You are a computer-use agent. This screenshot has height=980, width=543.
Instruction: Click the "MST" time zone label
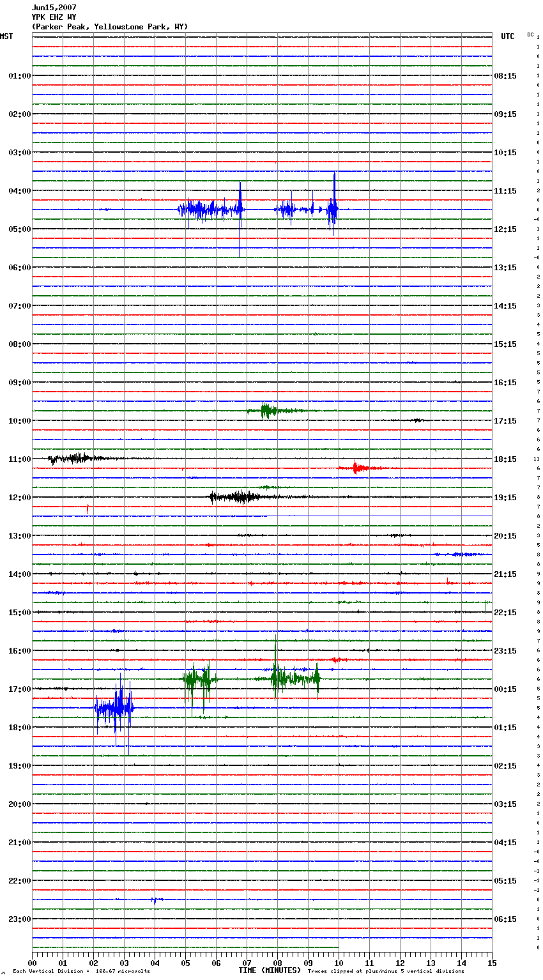6,36
